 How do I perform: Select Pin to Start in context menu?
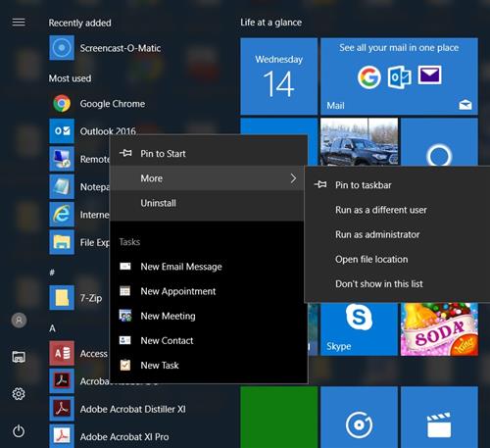coord(209,153)
